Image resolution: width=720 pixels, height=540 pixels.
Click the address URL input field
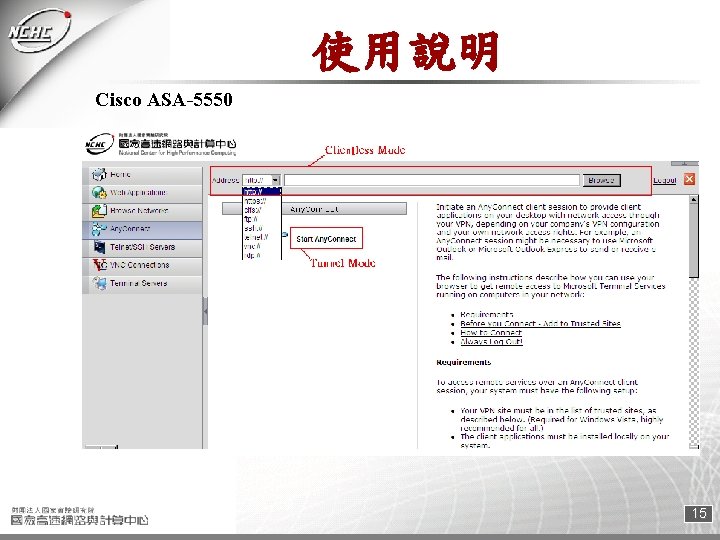pyautogui.click(x=432, y=180)
